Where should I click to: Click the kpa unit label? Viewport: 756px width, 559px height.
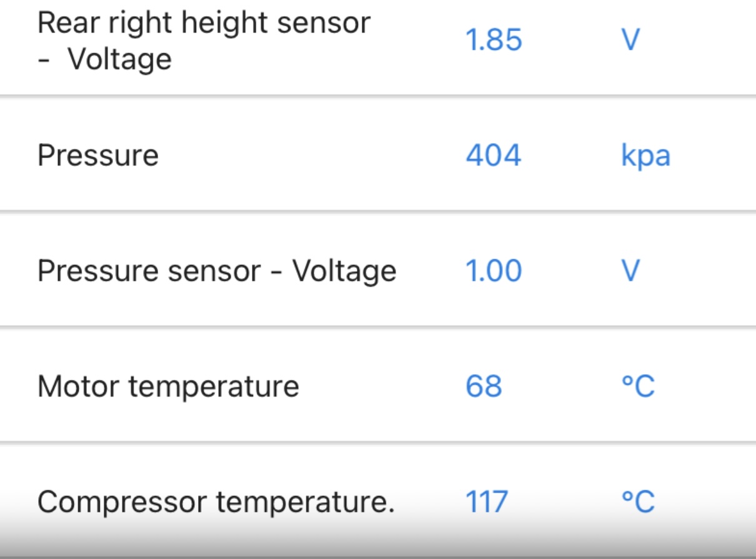pos(645,156)
